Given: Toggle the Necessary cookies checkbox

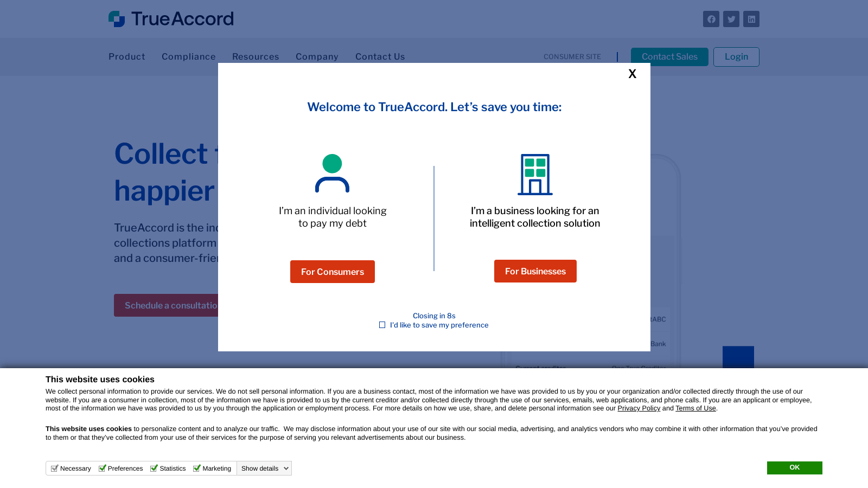Looking at the screenshot, I should coord(54,468).
